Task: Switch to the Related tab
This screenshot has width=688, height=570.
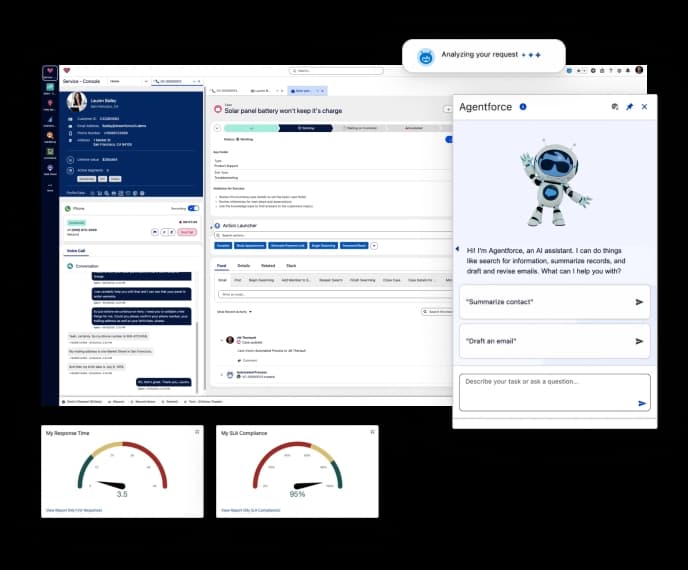Action: 268,266
